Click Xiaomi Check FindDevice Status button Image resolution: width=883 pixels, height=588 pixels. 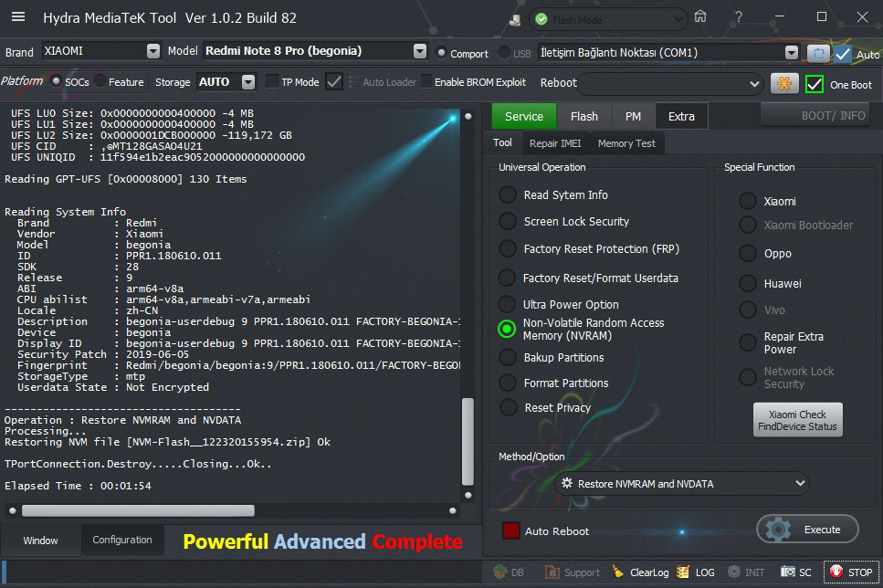[x=797, y=420]
